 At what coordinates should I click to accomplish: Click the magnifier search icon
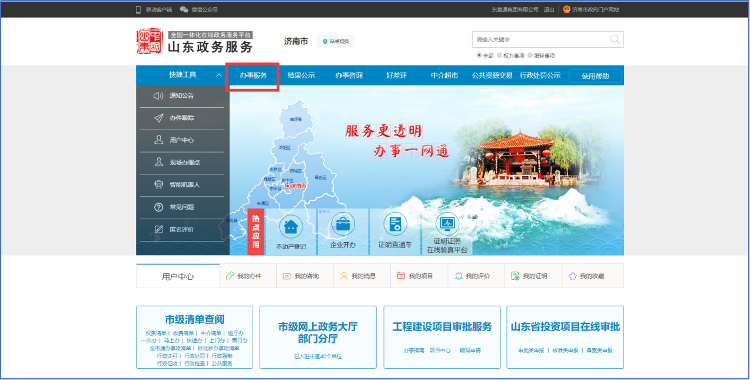615,39
